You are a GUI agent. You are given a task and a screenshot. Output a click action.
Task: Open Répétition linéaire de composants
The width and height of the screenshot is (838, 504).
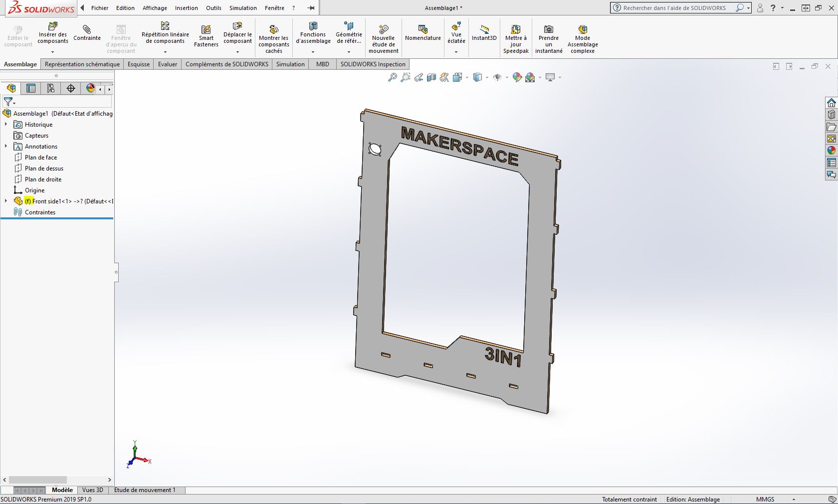click(x=165, y=33)
